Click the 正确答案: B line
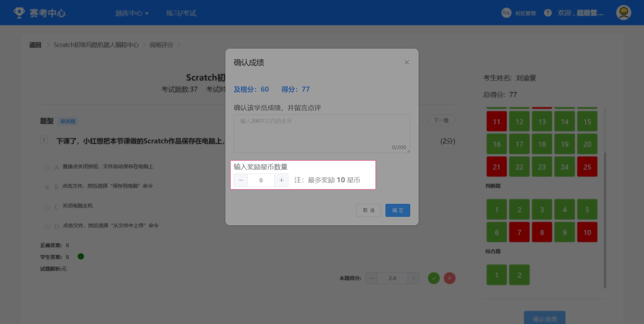Viewport: 644px width, 324px height. coord(55,245)
